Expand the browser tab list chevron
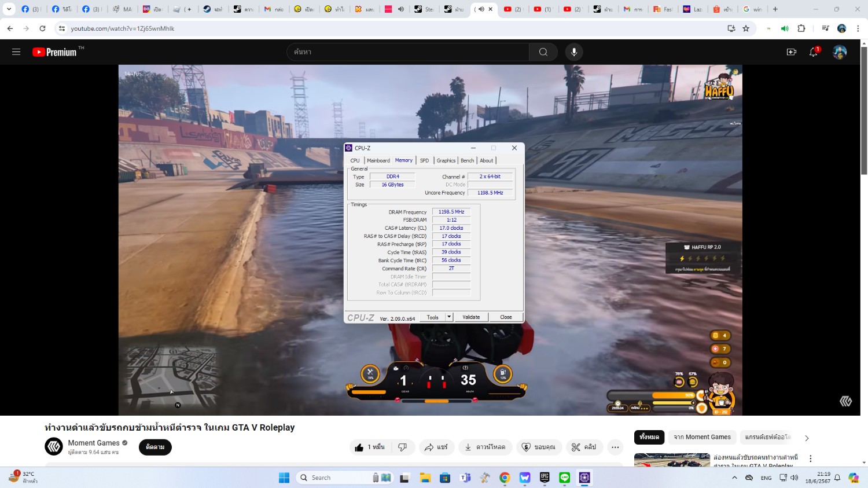This screenshot has height=488, width=868. pyautogui.click(x=9, y=9)
